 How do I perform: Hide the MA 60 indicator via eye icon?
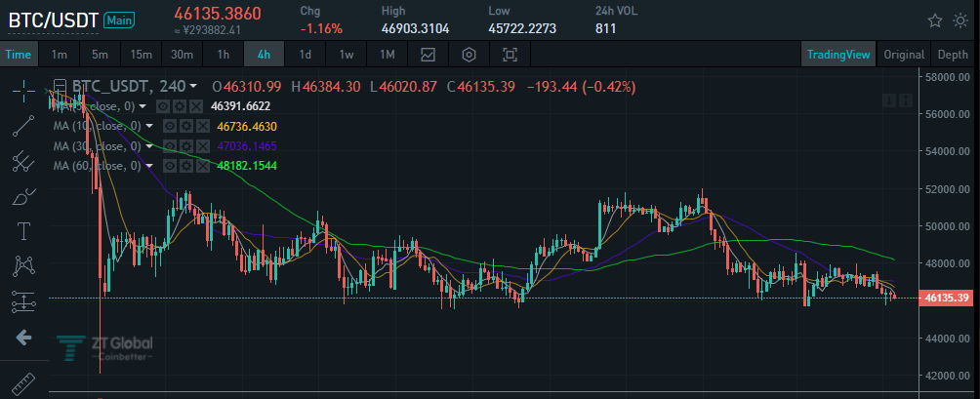[169, 166]
